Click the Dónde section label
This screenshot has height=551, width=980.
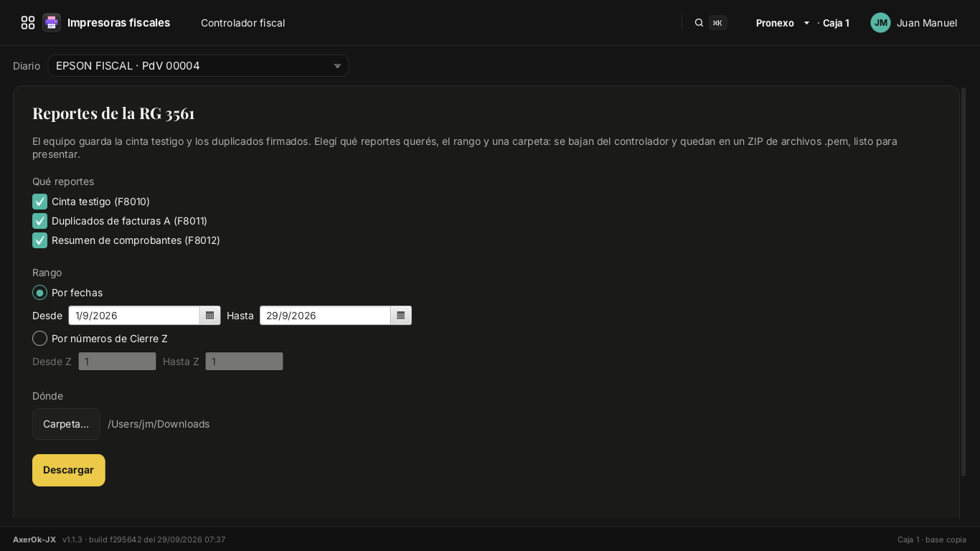[x=48, y=396]
